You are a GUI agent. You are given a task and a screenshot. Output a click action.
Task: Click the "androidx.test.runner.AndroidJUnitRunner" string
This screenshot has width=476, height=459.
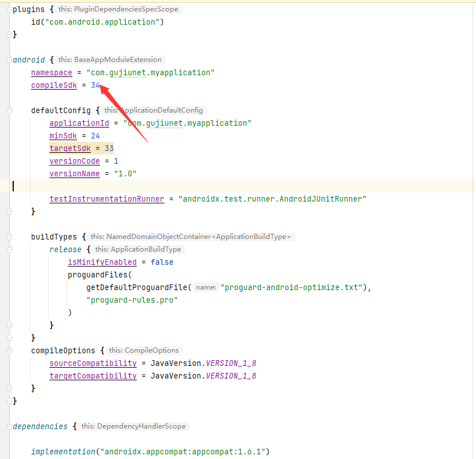point(272,199)
